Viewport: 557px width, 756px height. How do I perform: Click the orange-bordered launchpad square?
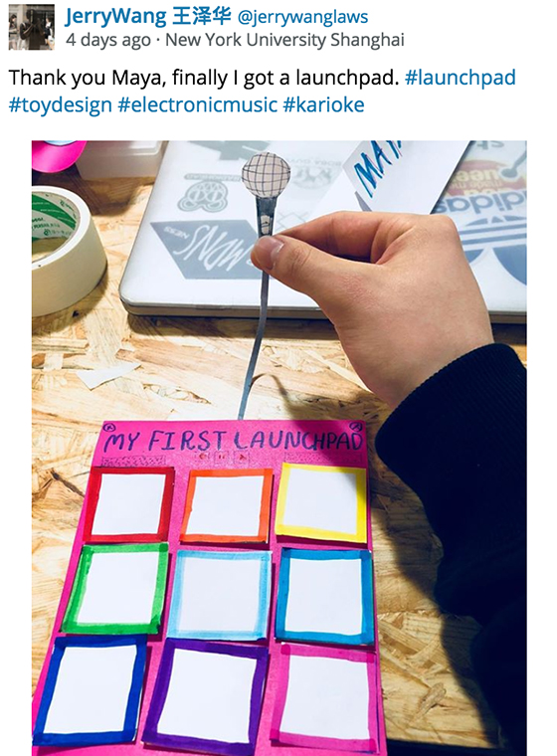pyautogui.click(x=226, y=506)
